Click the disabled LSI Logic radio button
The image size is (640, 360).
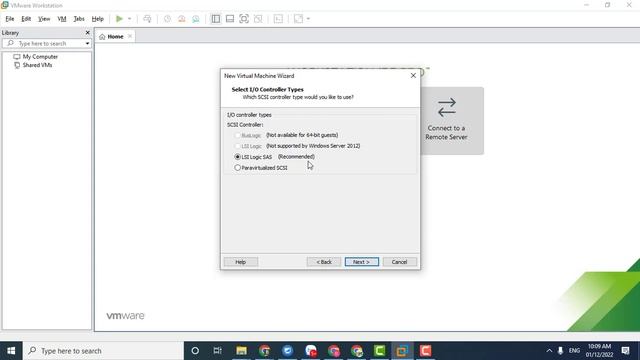coord(238,146)
